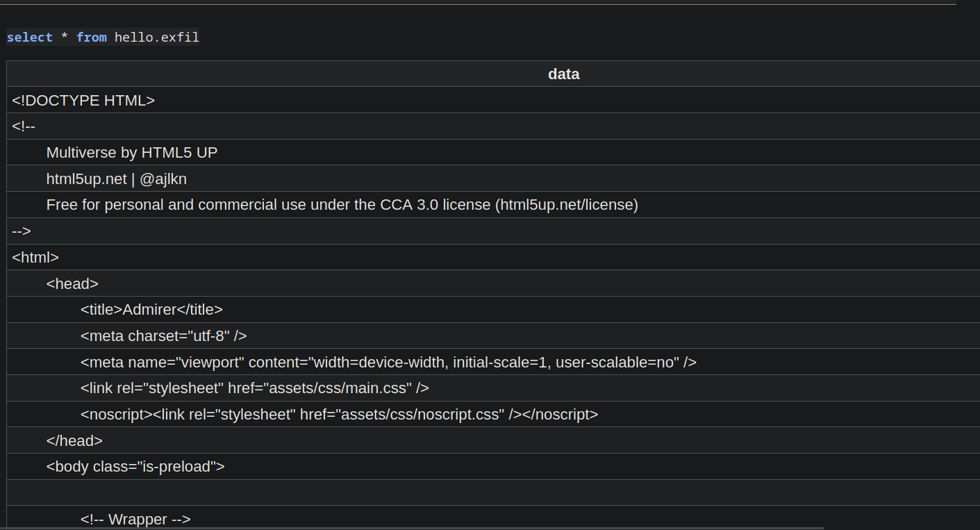Click the "<!--" comment opening row
Viewport: 980px width, 530px height.
(24, 126)
